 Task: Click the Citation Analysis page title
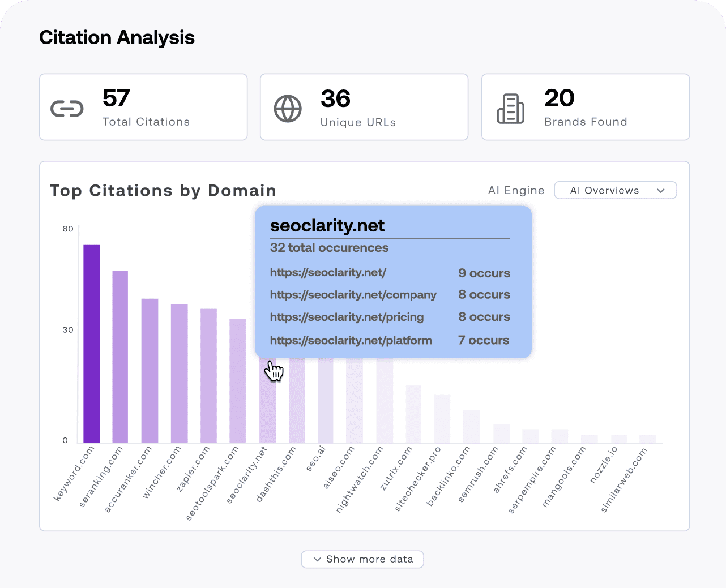point(117,37)
